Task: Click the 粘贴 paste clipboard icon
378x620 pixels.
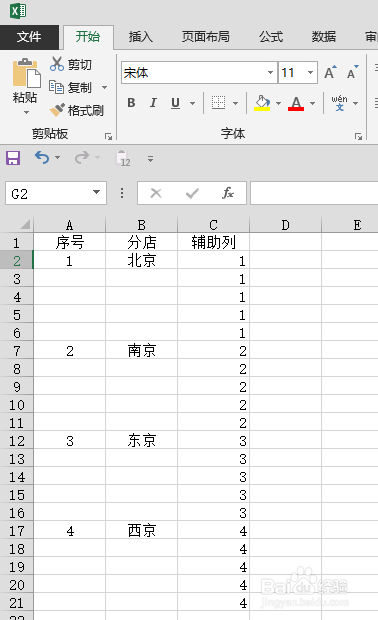Action: 26,74
